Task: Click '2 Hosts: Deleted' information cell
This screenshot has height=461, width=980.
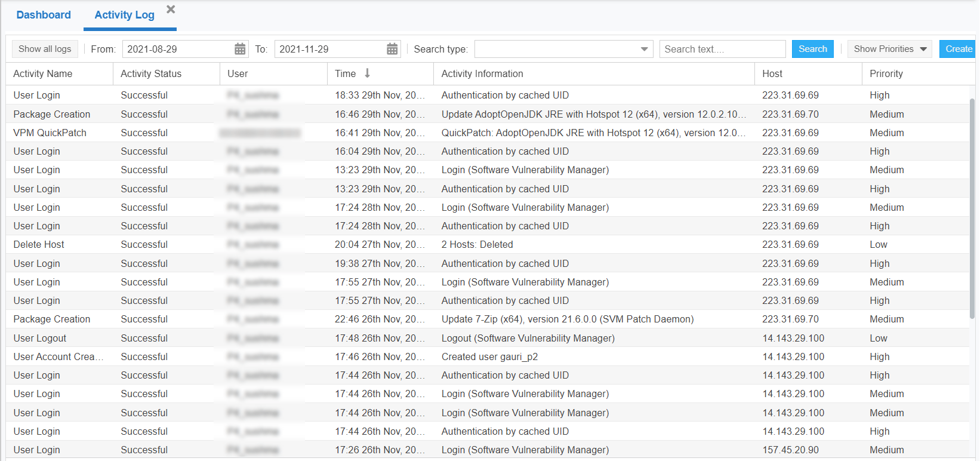Action: coord(477,244)
